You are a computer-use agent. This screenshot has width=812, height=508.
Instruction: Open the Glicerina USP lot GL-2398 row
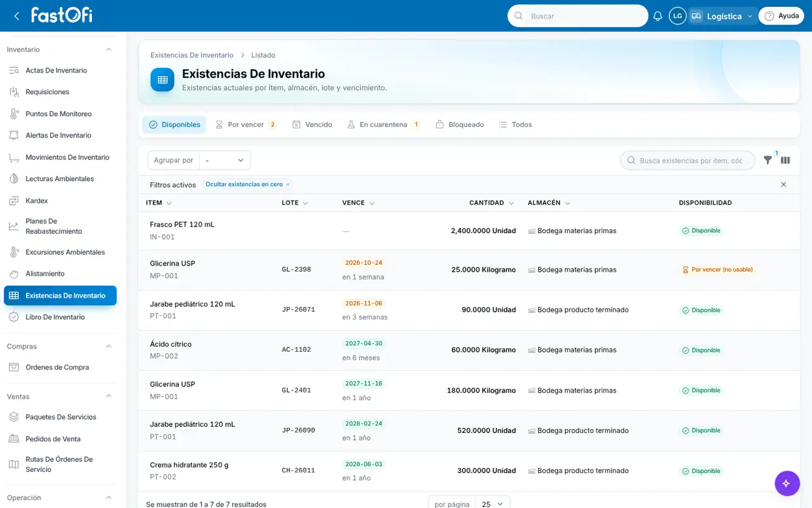[469, 270]
